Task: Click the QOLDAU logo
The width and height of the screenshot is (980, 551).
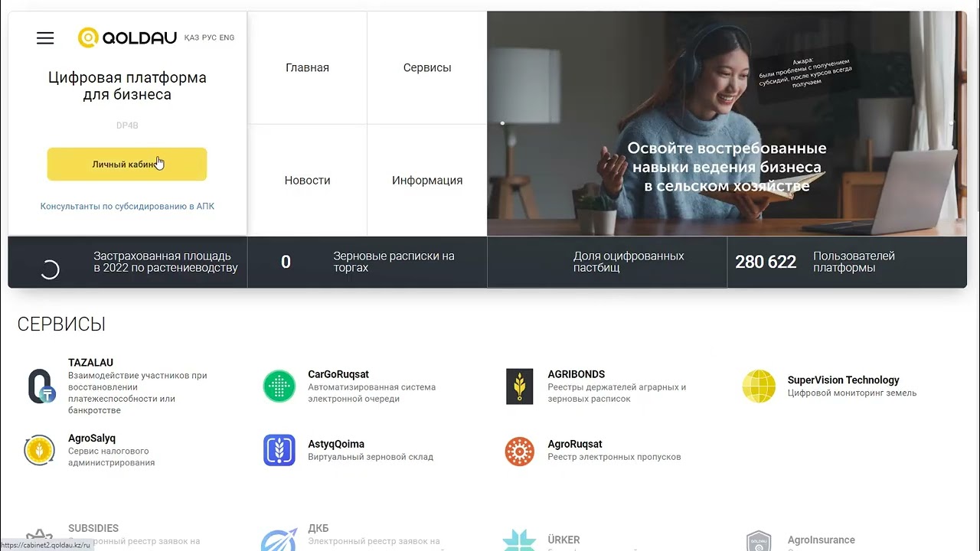Action: tap(127, 37)
